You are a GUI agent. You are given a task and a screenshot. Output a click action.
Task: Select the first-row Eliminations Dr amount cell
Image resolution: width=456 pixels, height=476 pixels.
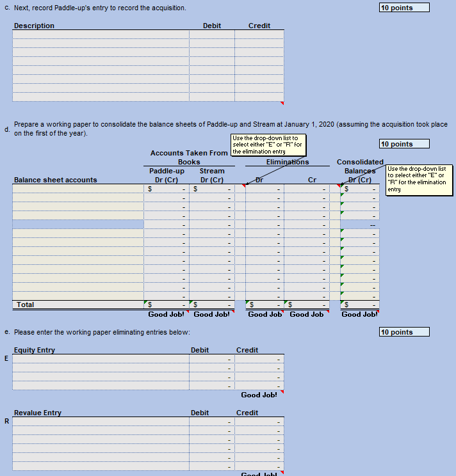(265, 189)
